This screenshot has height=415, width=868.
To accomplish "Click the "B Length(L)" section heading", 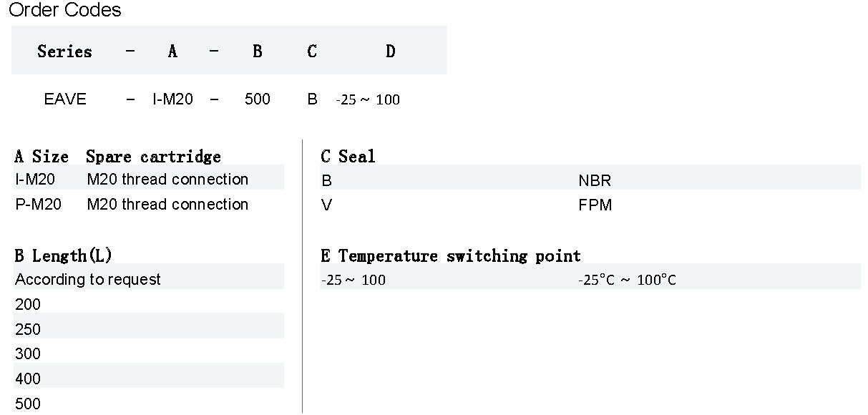I will coord(63,256).
